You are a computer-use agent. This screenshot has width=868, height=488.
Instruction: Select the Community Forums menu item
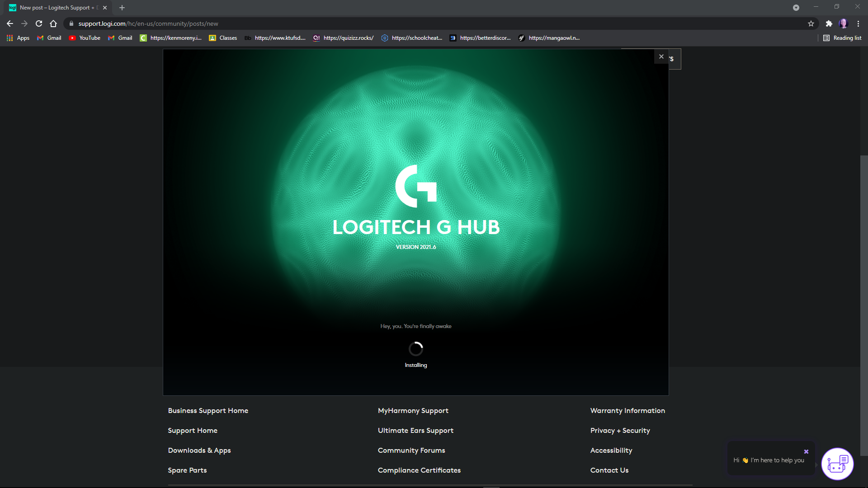click(411, 450)
